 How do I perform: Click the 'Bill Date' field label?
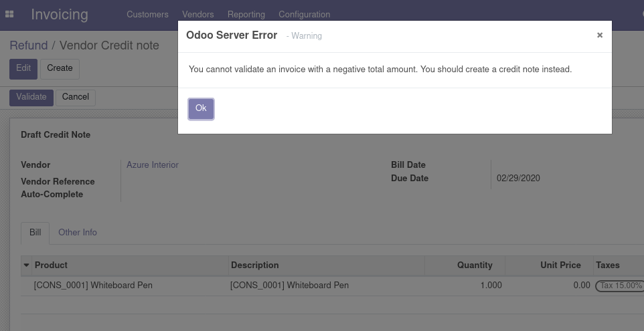tap(408, 165)
